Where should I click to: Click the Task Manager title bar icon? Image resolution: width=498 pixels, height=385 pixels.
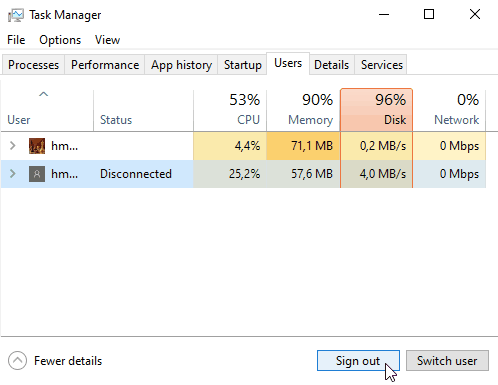(x=16, y=15)
